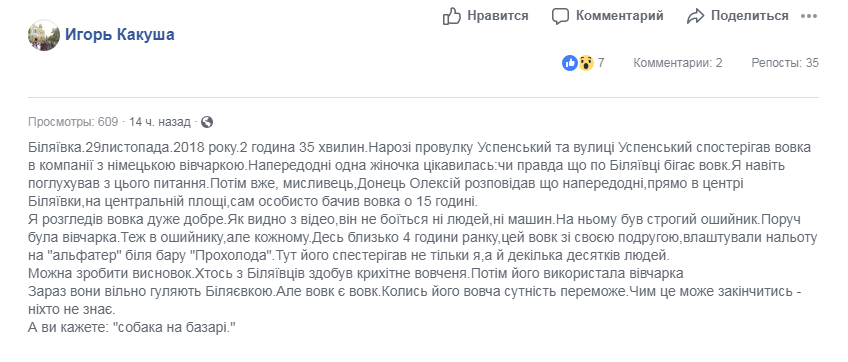The width and height of the screenshot is (848, 362).
Task: Click the globe privacy icon near timestamp
Action: click(x=207, y=122)
